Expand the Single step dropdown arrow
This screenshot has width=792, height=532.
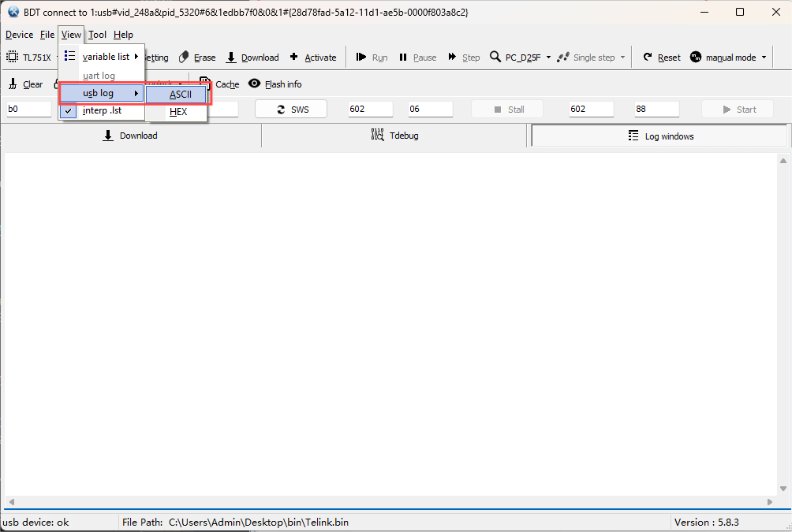[x=622, y=58]
